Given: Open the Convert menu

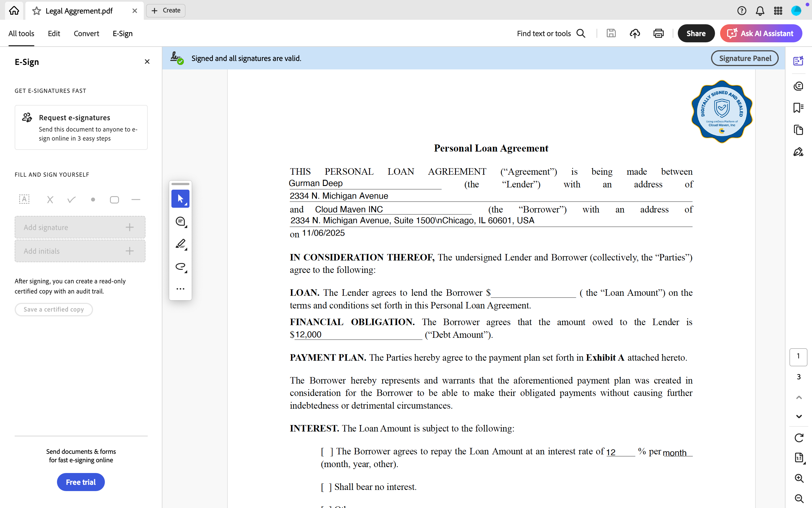Looking at the screenshot, I should [86, 33].
